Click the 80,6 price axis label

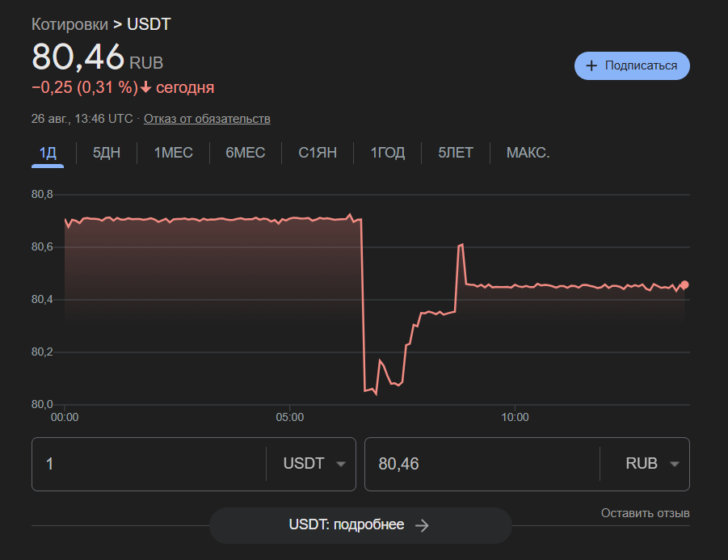[x=42, y=246]
